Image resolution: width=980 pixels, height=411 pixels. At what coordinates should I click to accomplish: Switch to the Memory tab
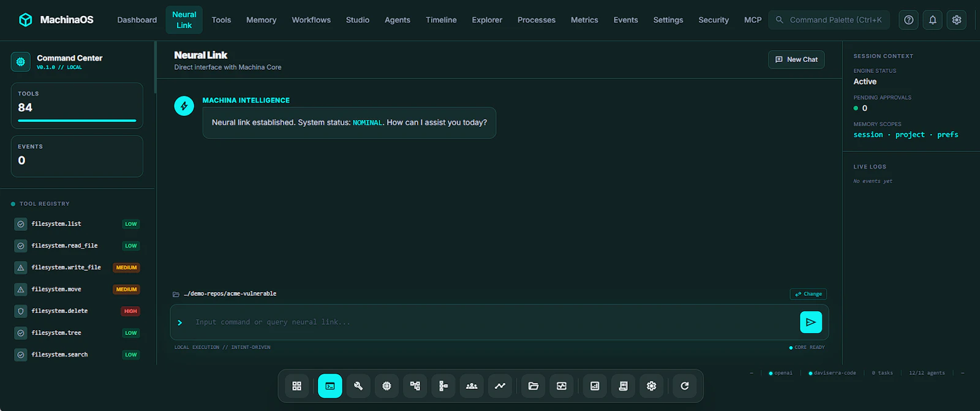coord(262,20)
